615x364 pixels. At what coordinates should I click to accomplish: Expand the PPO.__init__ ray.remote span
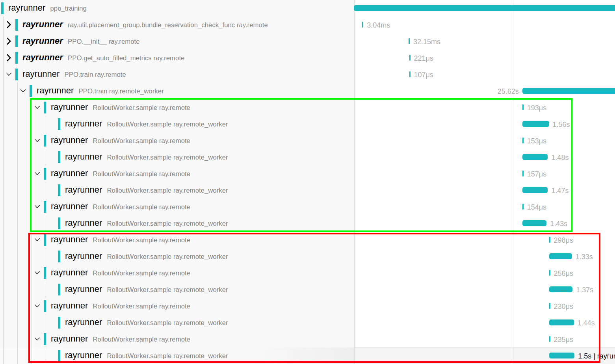click(x=9, y=41)
